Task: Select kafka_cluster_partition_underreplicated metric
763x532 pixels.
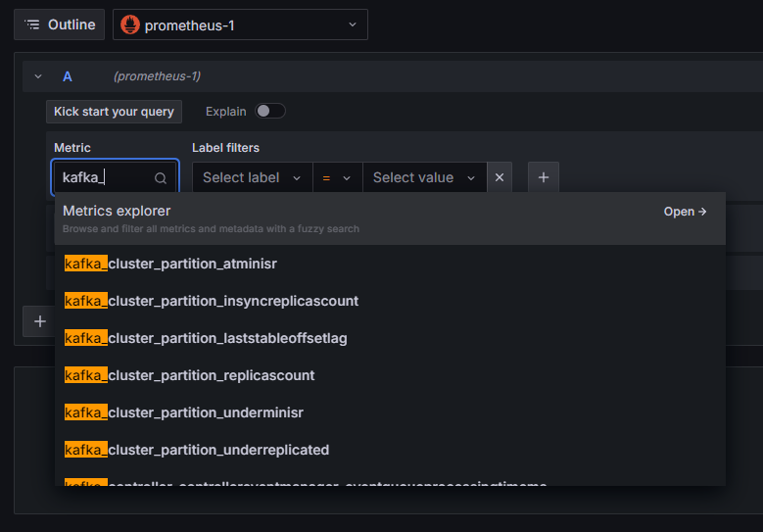Action: [196, 450]
